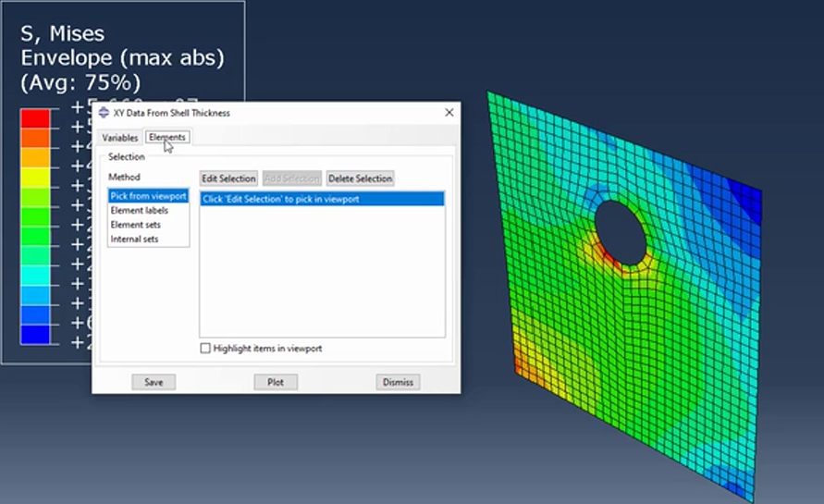This screenshot has height=504, width=824.
Task: Close the XY Data From Shell Thickness dialog
Action: click(x=449, y=113)
